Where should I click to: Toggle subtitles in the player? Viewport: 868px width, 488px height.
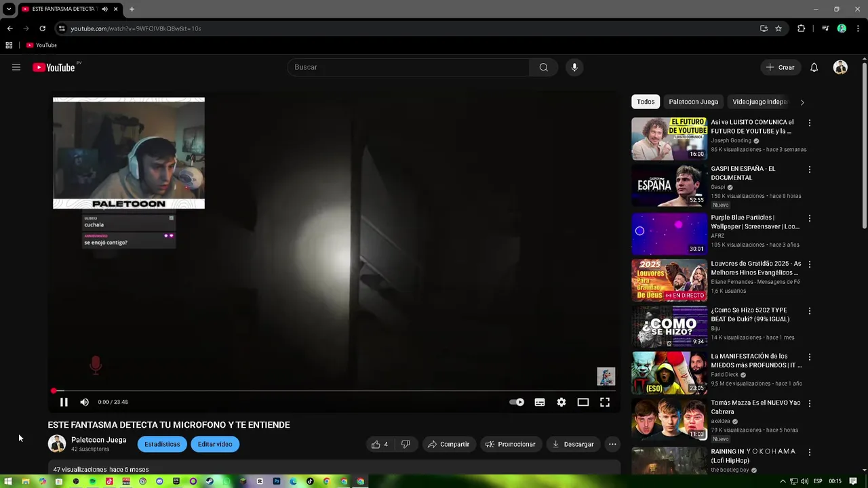540,402
